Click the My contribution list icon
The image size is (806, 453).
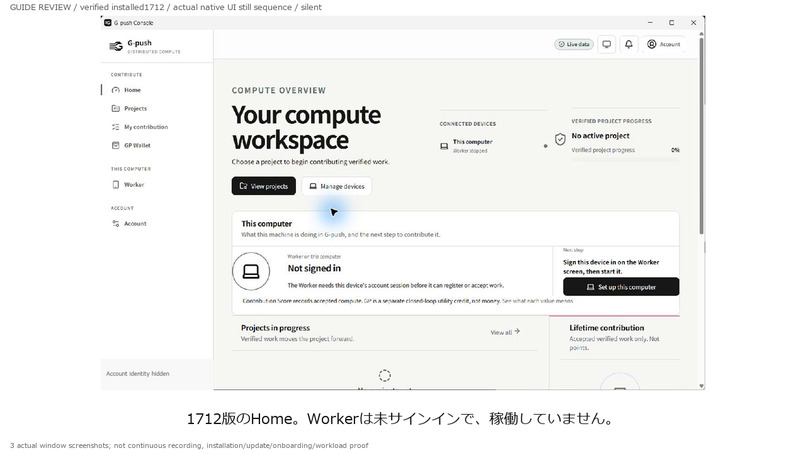point(116,127)
